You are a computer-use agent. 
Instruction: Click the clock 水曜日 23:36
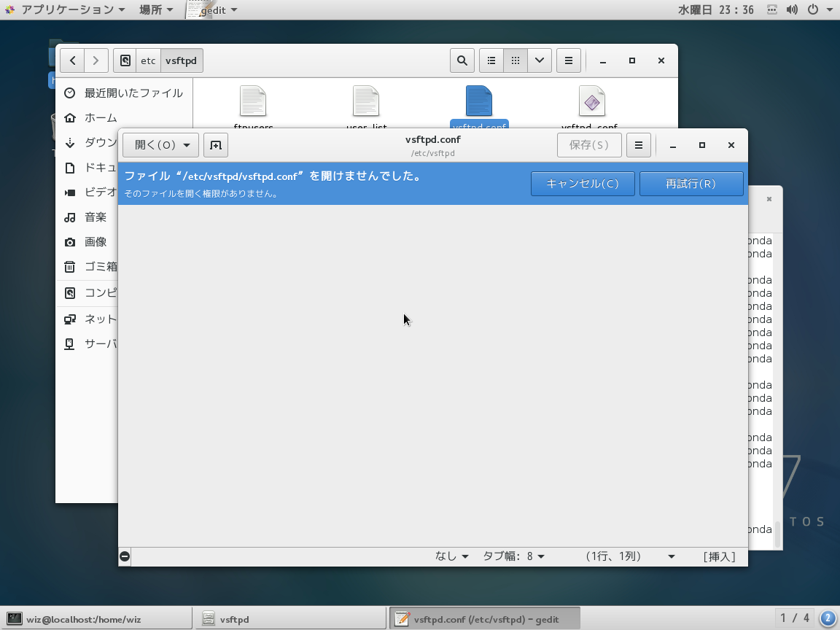point(716,9)
